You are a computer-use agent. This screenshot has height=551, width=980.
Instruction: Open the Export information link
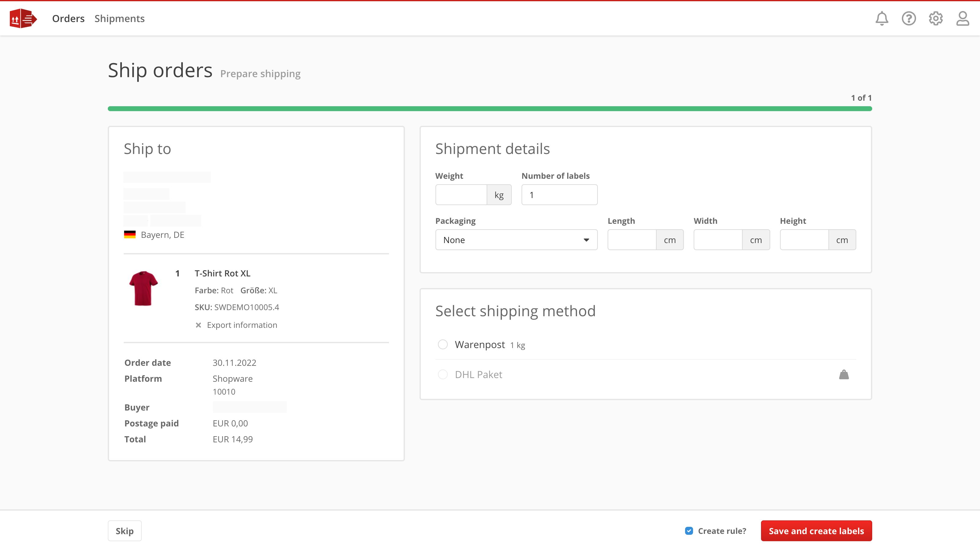[x=242, y=325]
